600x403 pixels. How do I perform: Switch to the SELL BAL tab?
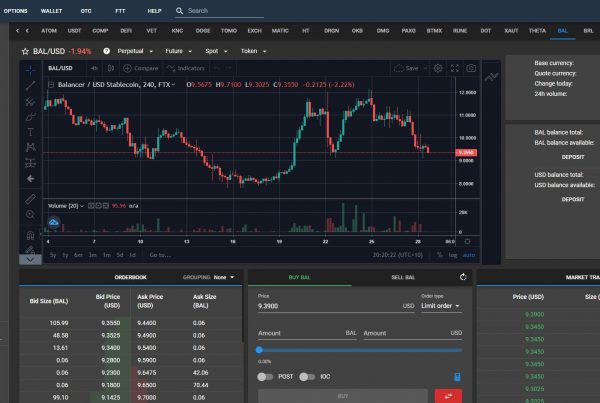point(405,277)
